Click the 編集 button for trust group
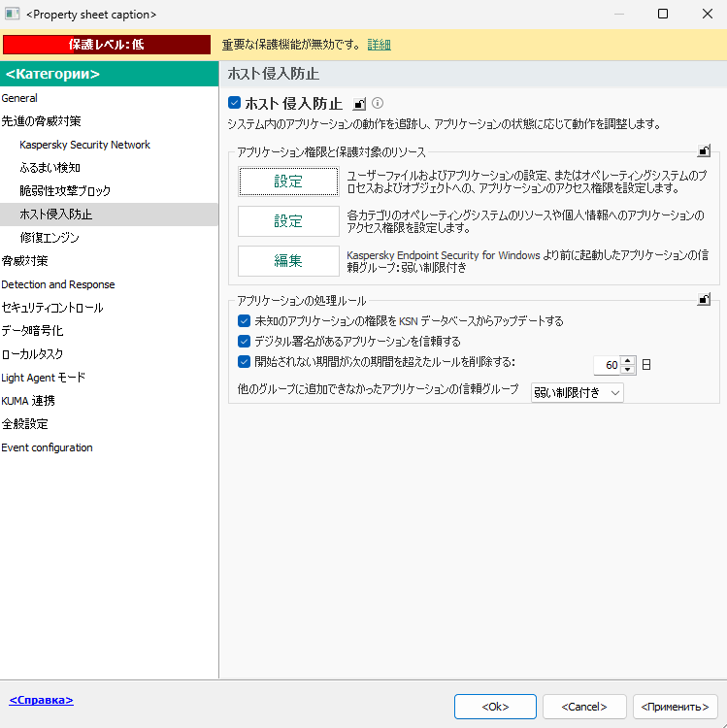The width and height of the screenshot is (727, 728). [x=288, y=261]
